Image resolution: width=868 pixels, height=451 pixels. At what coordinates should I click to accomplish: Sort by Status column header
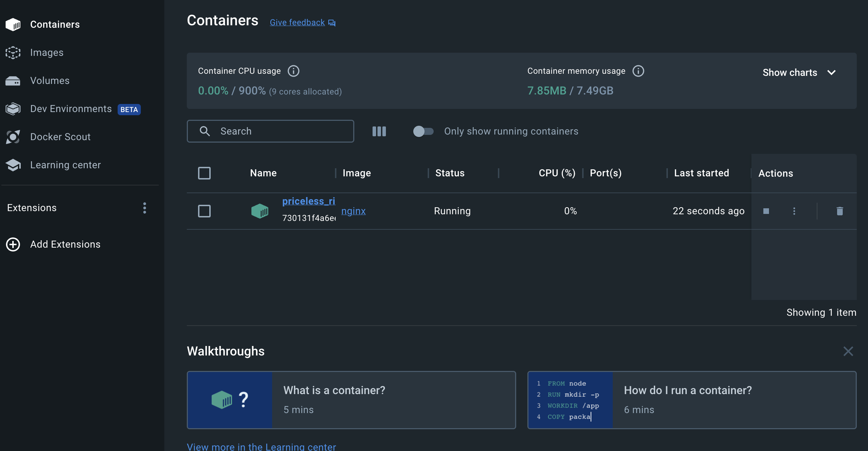450,173
